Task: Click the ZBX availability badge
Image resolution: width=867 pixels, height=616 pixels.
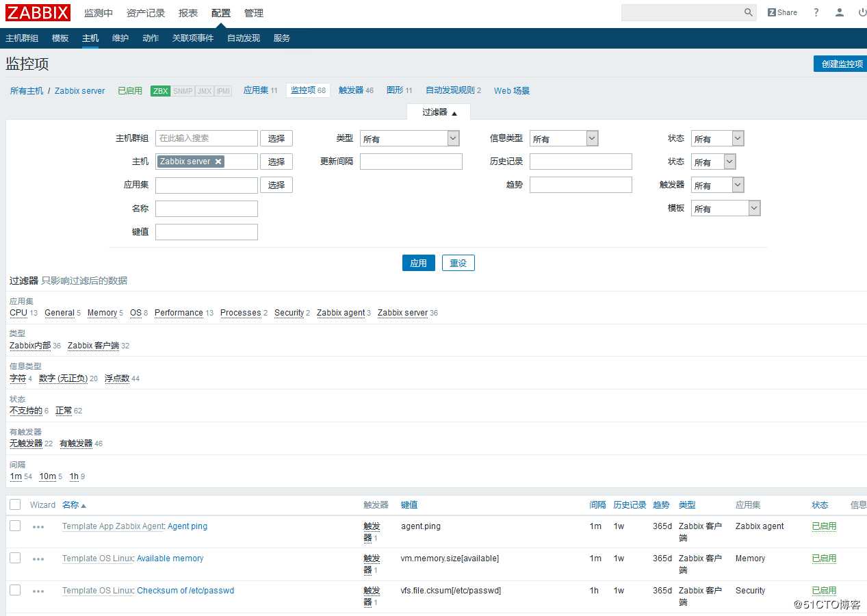Action: coord(160,91)
